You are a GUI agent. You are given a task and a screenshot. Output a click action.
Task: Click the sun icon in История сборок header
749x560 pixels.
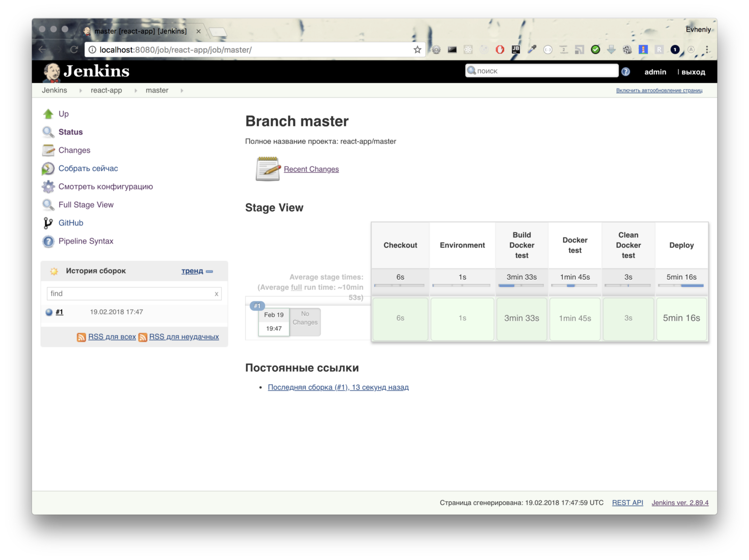click(54, 271)
